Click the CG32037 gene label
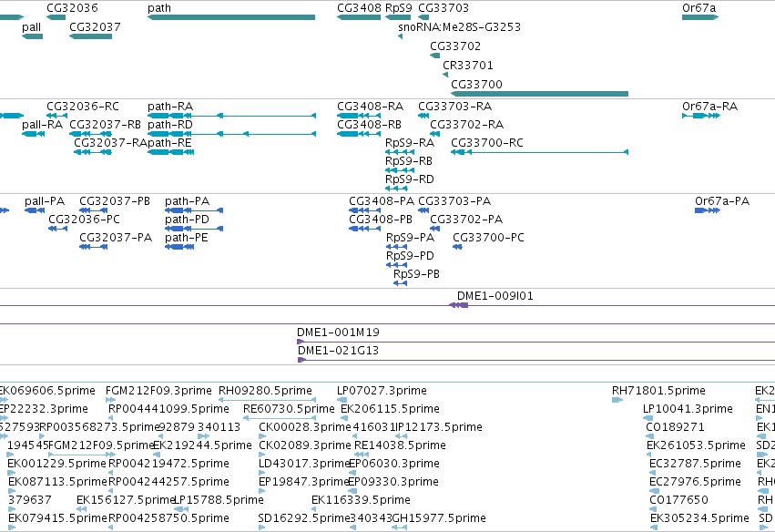This screenshot has height=532, width=775. [x=95, y=26]
